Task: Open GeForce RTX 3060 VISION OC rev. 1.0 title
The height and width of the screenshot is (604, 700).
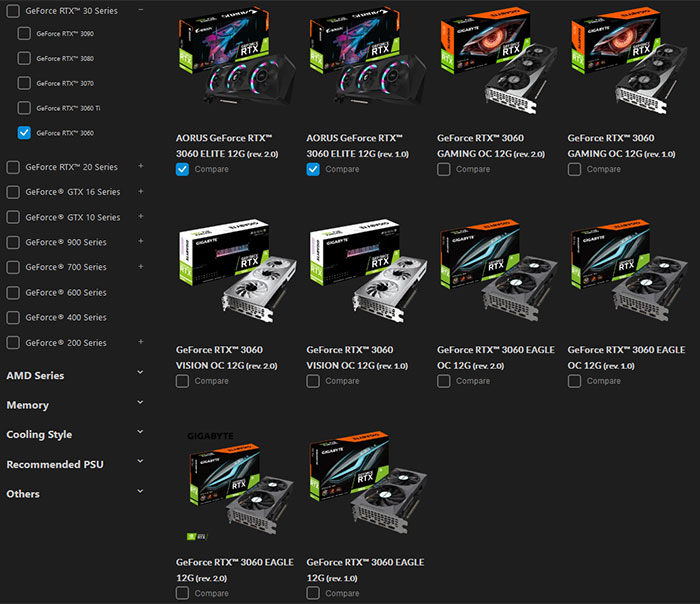Action: (357, 358)
